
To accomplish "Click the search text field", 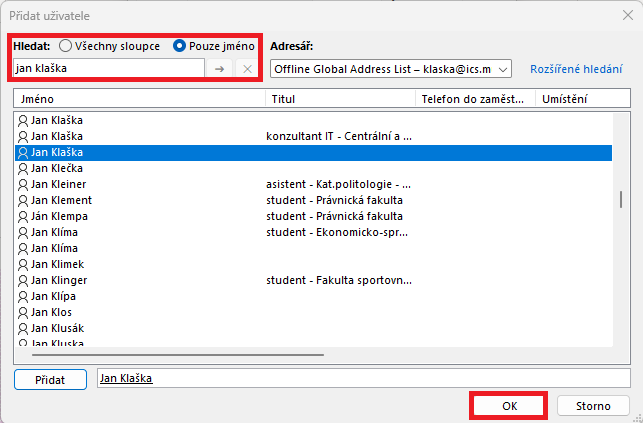I will coord(108,68).
